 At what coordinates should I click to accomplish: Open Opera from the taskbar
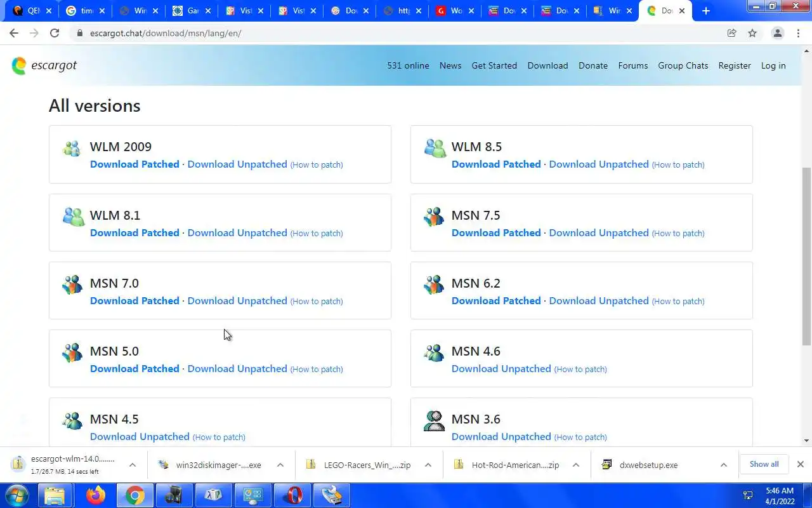tap(292, 495)
